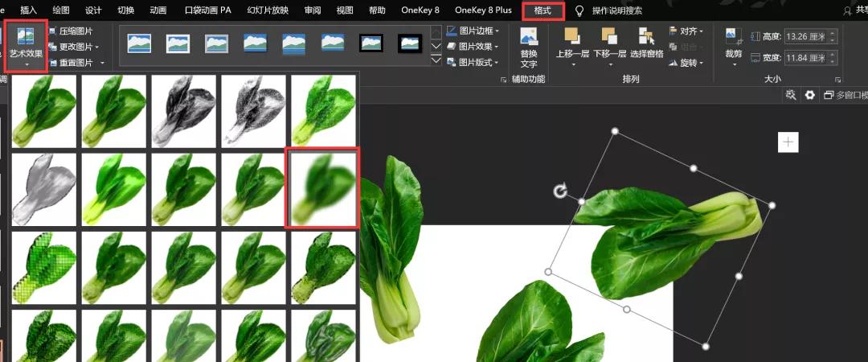Apply the light gray chalk sketch effect
This screenshot has width=868, height=362.
pos(43,189)
